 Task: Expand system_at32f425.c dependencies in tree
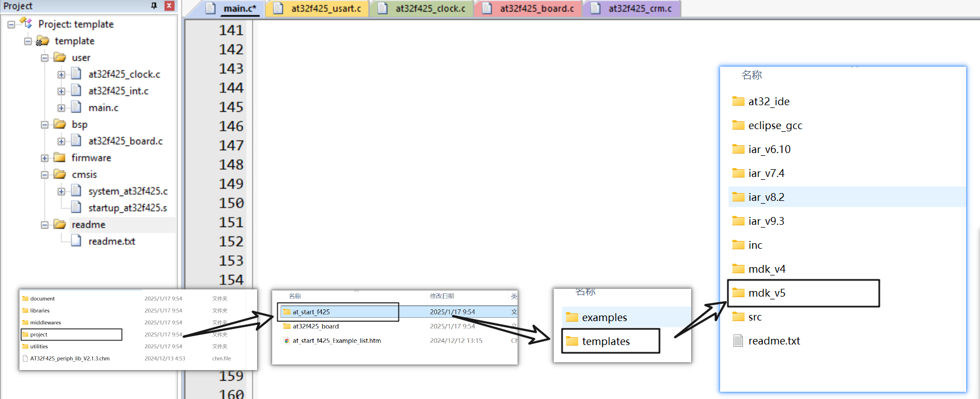pos(61,191)
